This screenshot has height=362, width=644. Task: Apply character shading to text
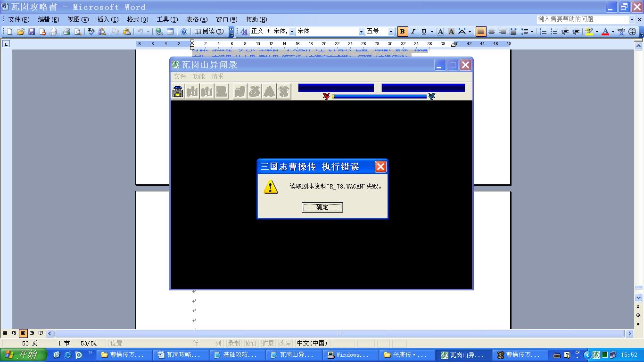click(x=451, y=32)
